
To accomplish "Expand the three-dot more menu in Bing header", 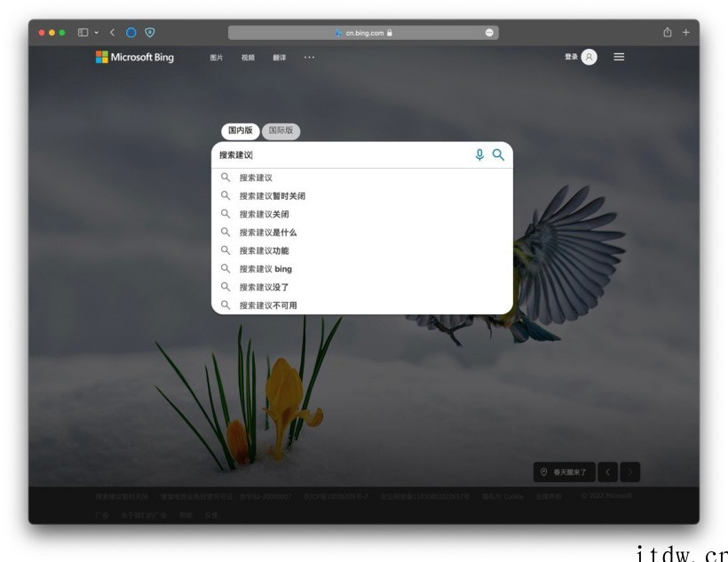I will click(309, 57).
